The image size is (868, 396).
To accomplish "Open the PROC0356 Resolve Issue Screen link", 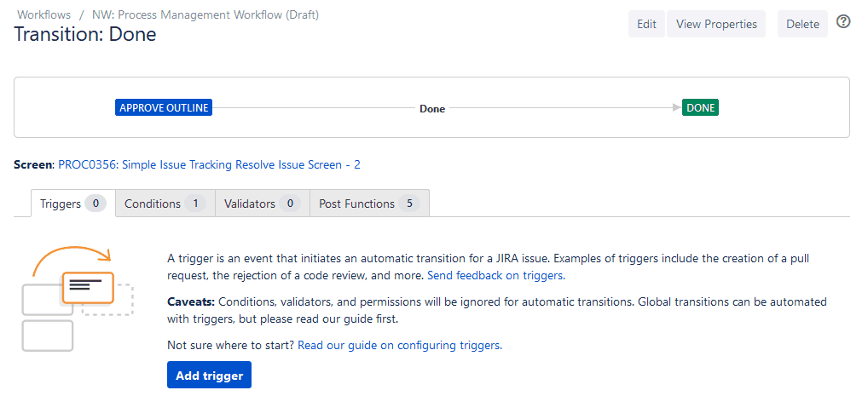I will click(209, 164).
